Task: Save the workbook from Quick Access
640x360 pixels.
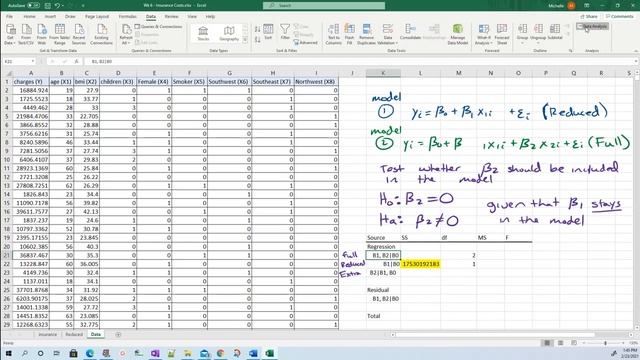Action: [47, 6]
